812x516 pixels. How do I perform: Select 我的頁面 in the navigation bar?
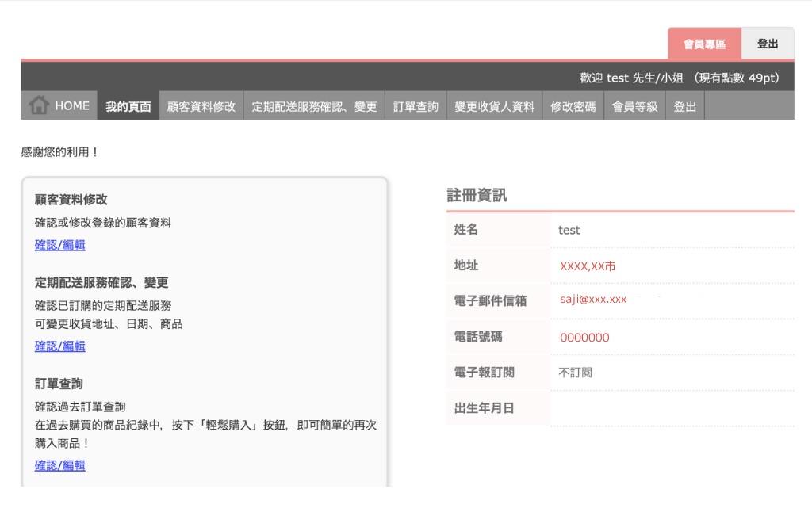[x=128, y=106]
